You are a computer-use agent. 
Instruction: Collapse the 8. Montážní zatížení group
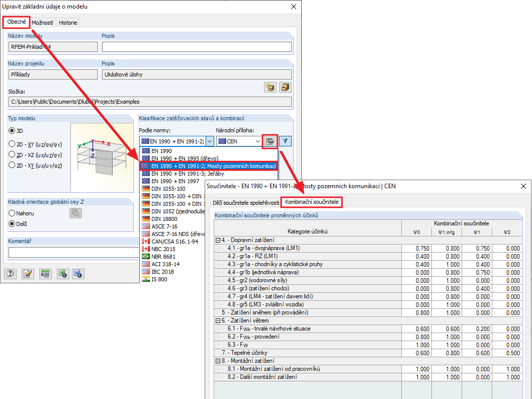click(x=218, y=361)
